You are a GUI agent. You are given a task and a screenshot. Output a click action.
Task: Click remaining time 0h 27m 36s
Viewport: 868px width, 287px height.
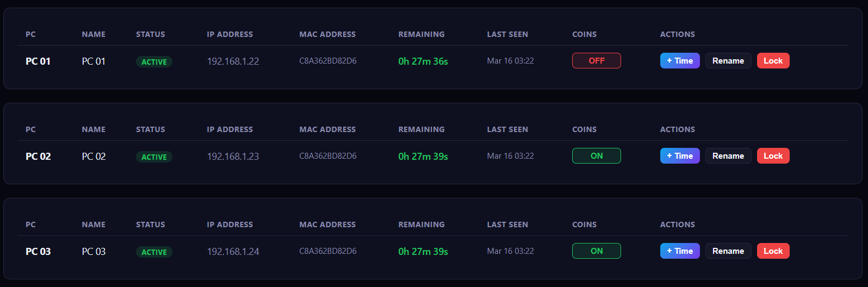click(x=423, y=61)
